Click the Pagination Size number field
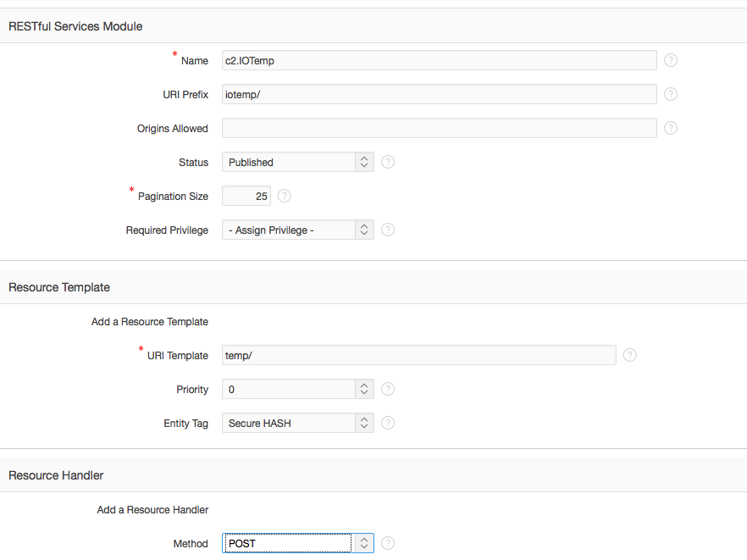 click(246, 196)
